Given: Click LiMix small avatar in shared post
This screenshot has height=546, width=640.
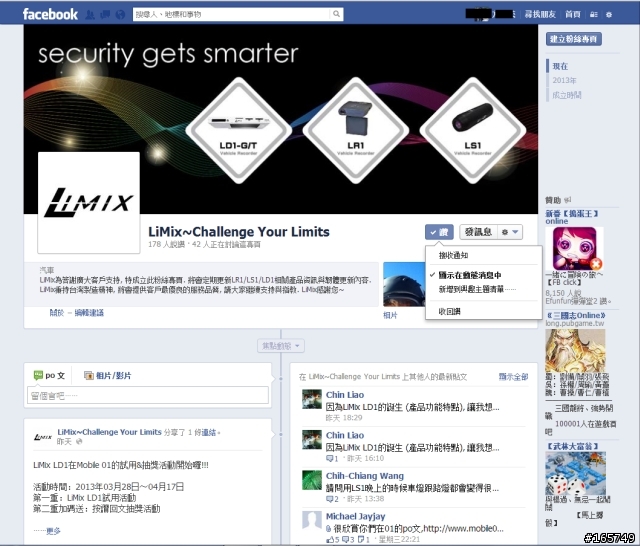Looking at the screenshot, I should click(42, 437).
